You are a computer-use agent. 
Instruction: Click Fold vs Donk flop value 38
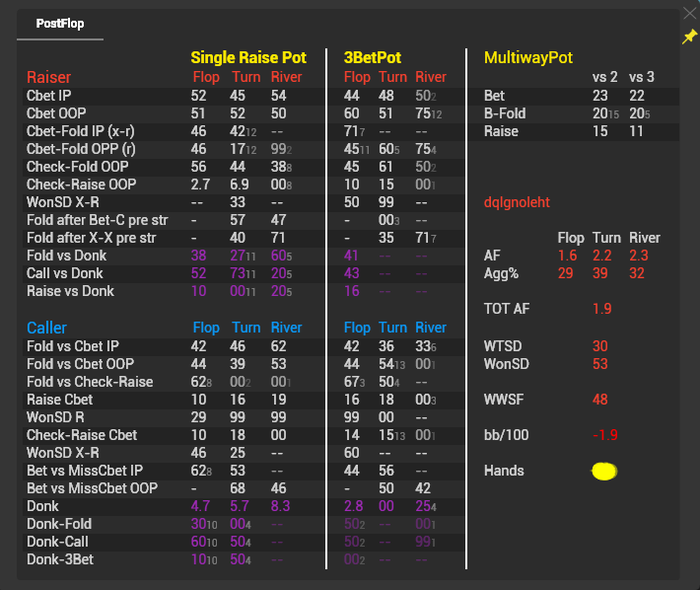click(x=198, y=256)
